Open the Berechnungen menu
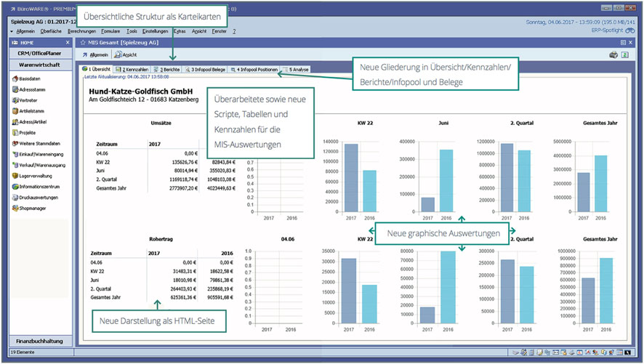Viewport: 644px width, 364px height. point(81,31)
